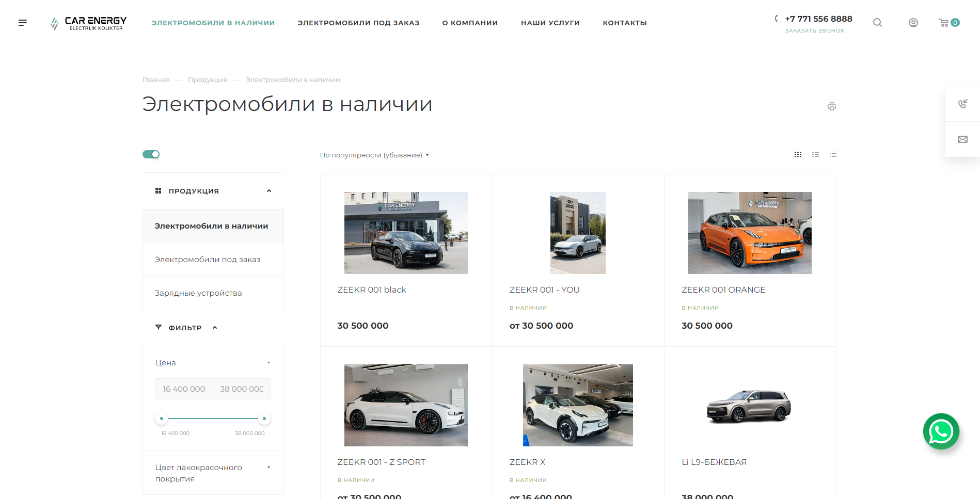Collapse the Продукция section chevron

pos(269,191)
